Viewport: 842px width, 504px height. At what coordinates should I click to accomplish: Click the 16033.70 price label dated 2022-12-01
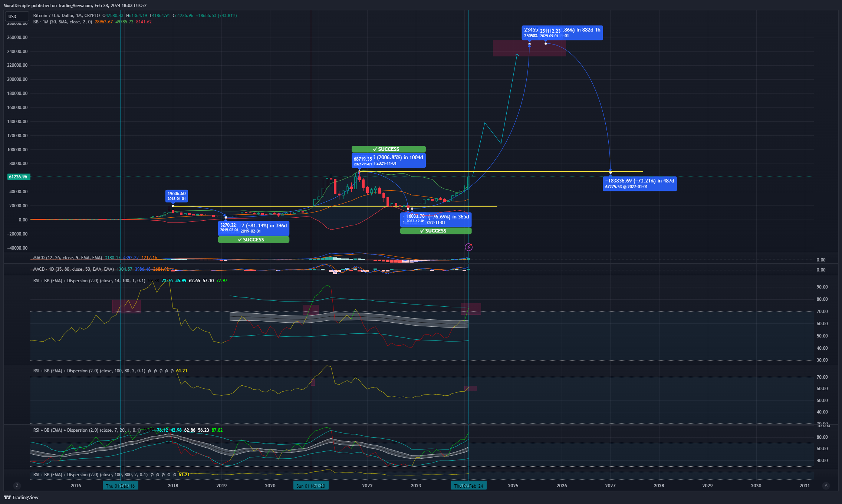415,218
